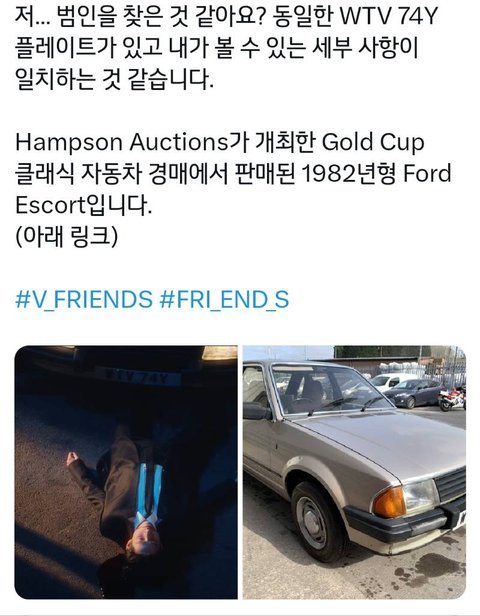Open the #V_FRIENDS hashtag

[x=84, y=299]
